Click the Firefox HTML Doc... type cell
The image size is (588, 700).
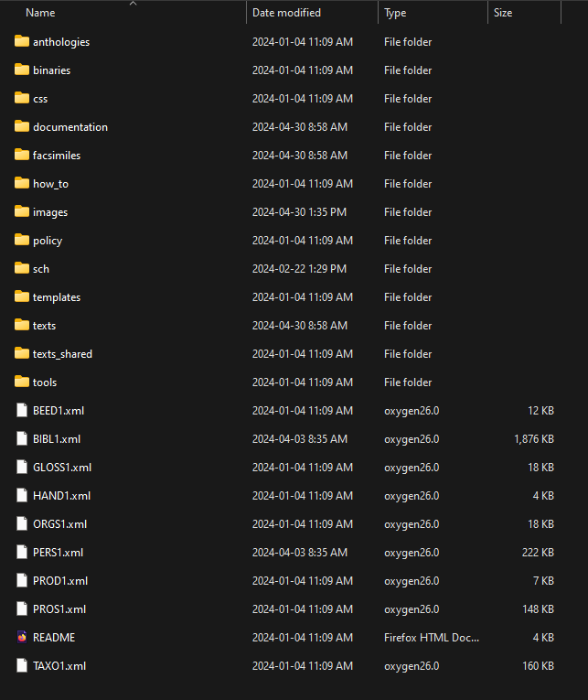[432, 637]
